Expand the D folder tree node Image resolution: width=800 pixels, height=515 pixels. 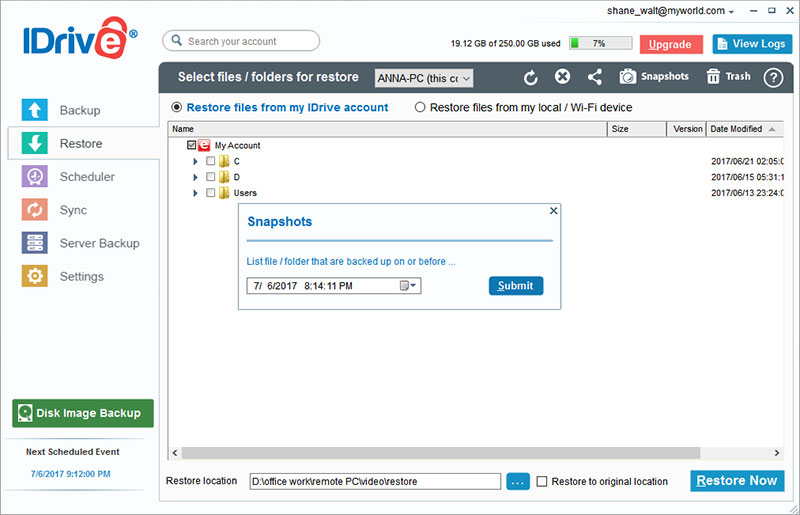195,177
